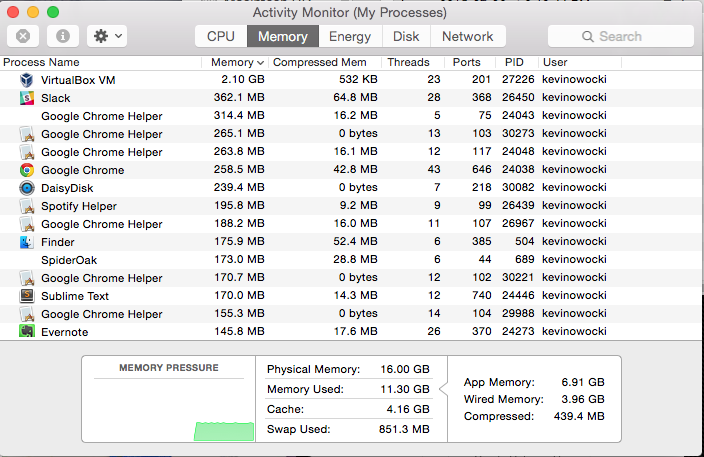The width and height of the screenshot is (704, 457).
Task: Click the Evernote elephant icon
Action: click(x=27, y=331)
